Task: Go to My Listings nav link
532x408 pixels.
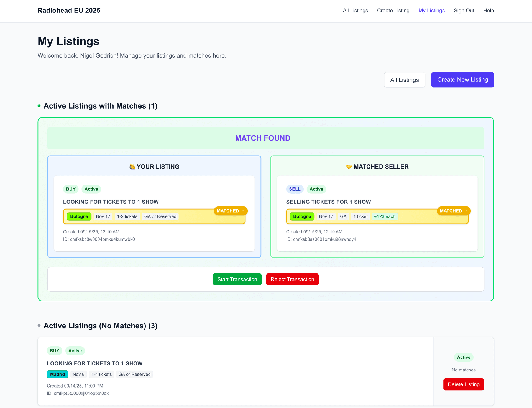Action: pos(431,11)
